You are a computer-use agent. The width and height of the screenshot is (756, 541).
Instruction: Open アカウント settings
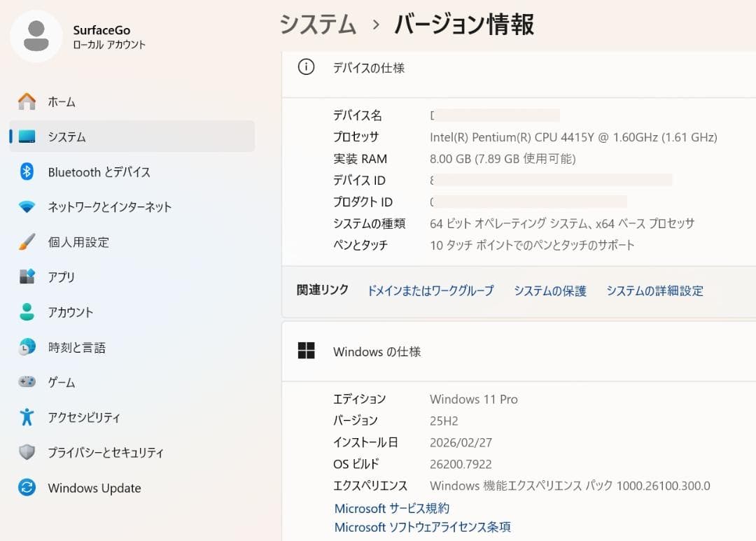tap(132, 312)
